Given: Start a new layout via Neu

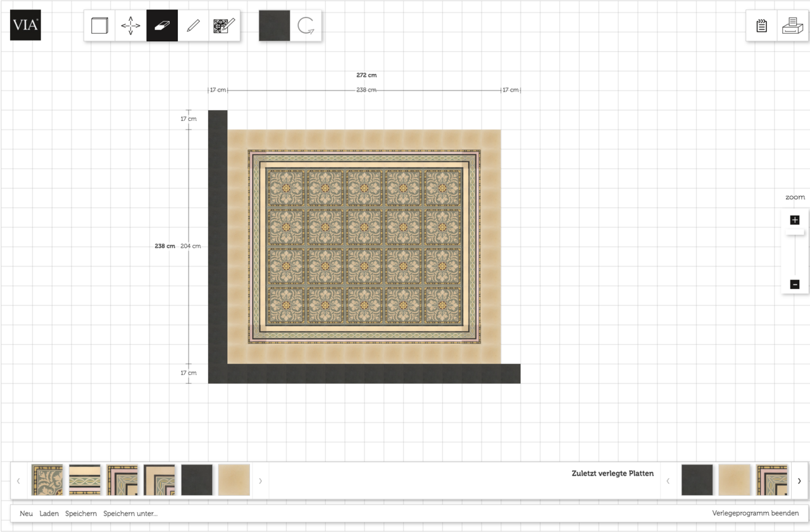Looking at the screenshot, I should (25, 513).
